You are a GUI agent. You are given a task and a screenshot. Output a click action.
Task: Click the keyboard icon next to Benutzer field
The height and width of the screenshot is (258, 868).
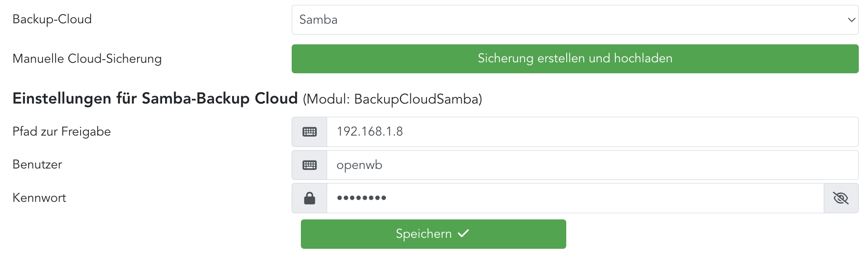tap(310, 165)
